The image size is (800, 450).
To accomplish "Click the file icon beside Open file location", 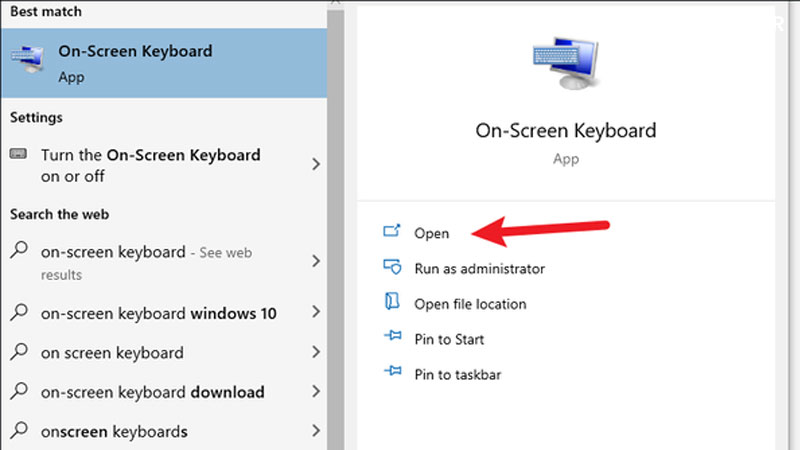I will click(392, 303).
